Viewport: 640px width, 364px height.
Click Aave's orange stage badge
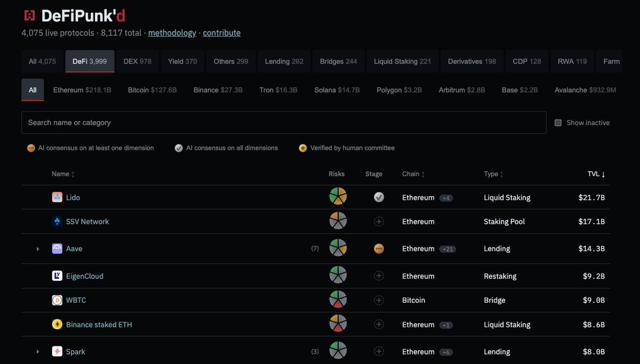click(x=379, y=249)
